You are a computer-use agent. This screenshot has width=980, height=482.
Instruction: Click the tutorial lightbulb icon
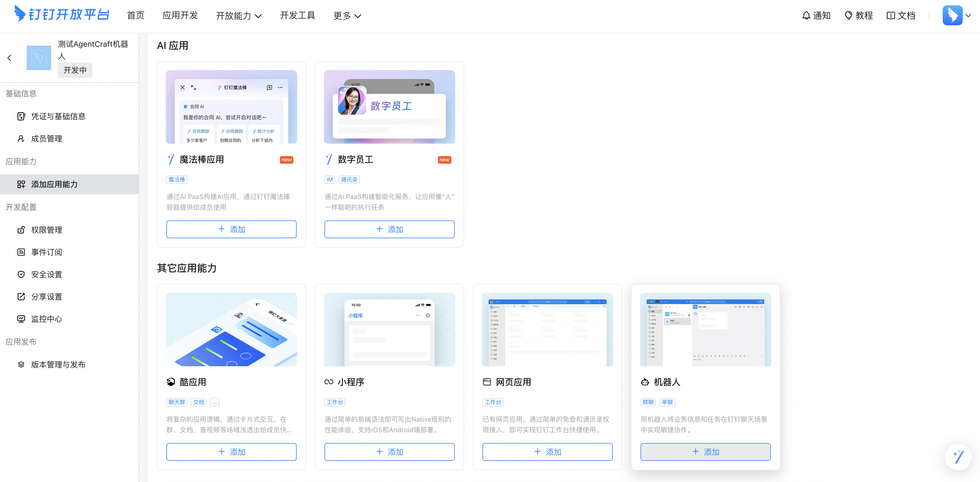848,16
